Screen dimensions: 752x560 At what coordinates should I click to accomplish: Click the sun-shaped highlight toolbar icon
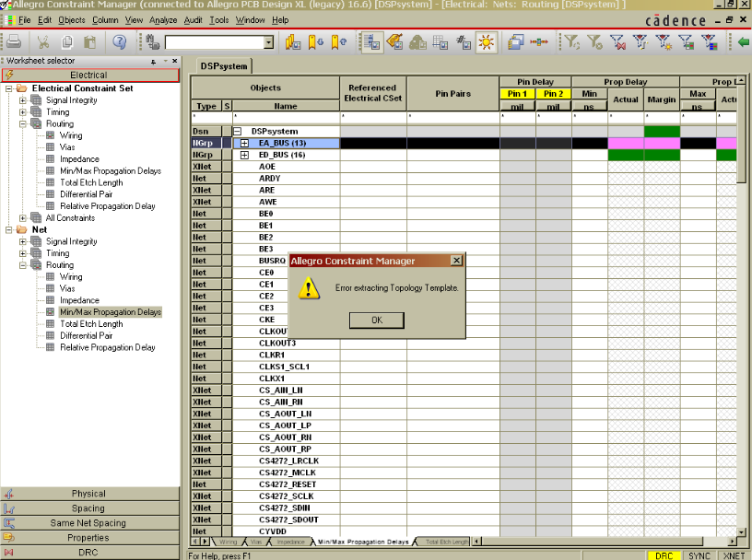click(x=486, y=41)
